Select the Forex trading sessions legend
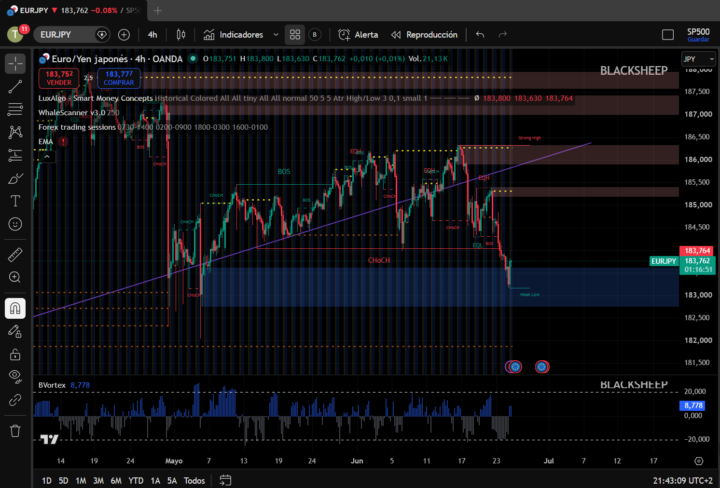The height and width of the screenshot is (488, 720). click(77, 127)
